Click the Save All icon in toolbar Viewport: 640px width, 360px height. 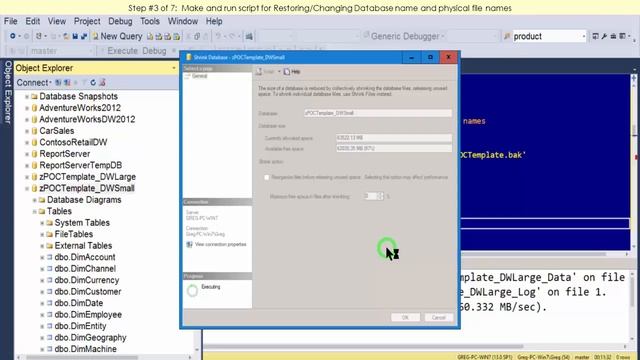click(x=84, y=36)
